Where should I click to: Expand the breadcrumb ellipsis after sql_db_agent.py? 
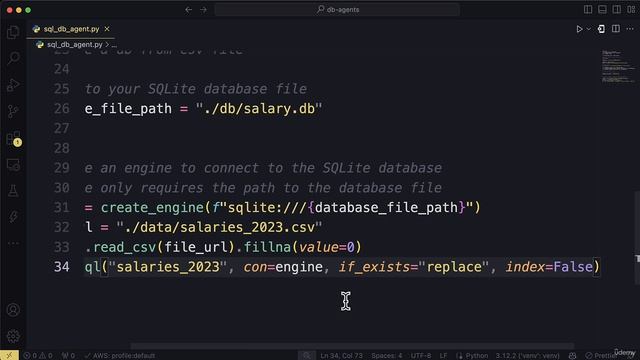pyautogui.click(x=114, y=44)
